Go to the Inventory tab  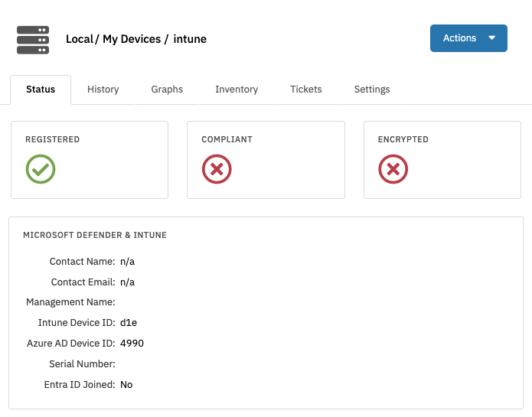[x=237, y=90]
